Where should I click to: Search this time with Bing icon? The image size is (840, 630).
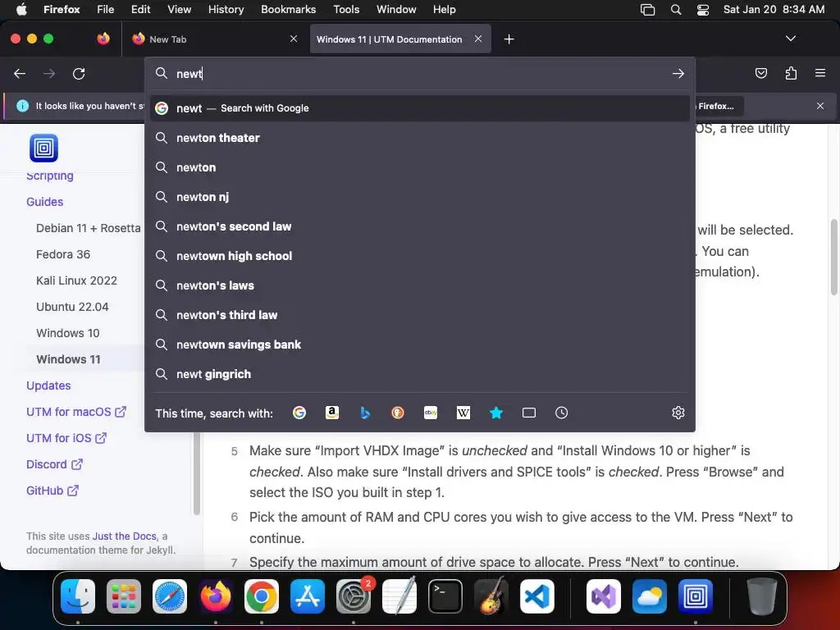(365, 413)
